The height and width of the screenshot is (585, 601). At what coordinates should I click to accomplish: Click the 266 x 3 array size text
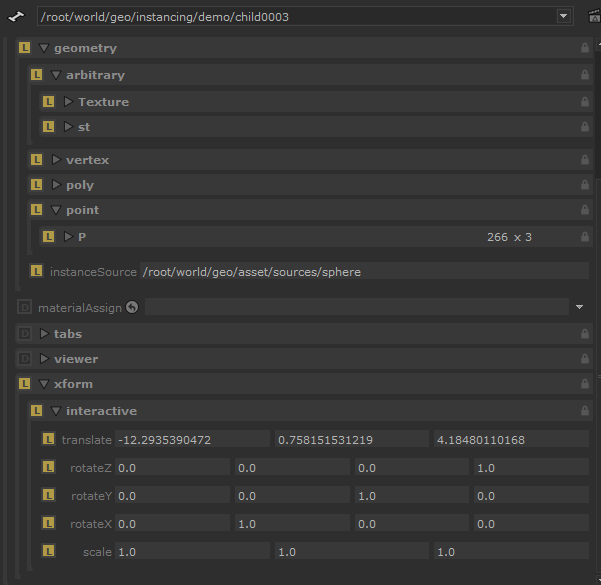pos(509,237)
